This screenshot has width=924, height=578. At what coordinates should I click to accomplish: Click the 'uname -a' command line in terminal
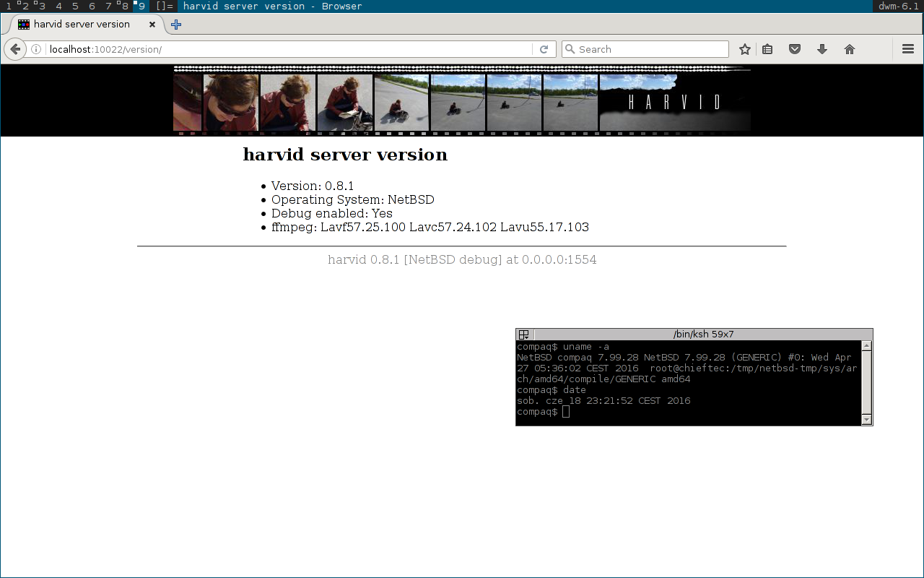[x=563, y=347]
